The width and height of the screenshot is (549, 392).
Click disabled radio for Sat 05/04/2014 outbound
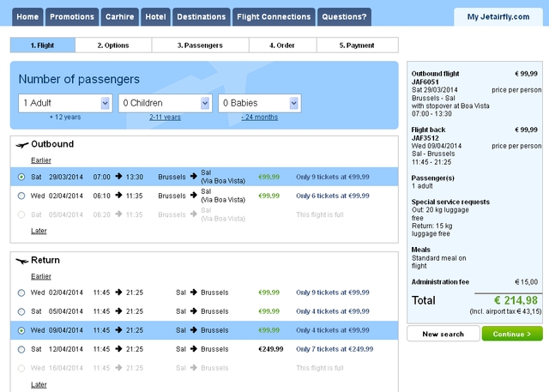pyautogui.click(x=21, y=215)
